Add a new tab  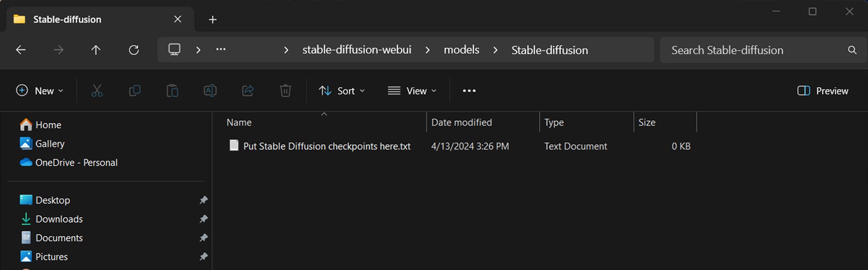[213, 19]
